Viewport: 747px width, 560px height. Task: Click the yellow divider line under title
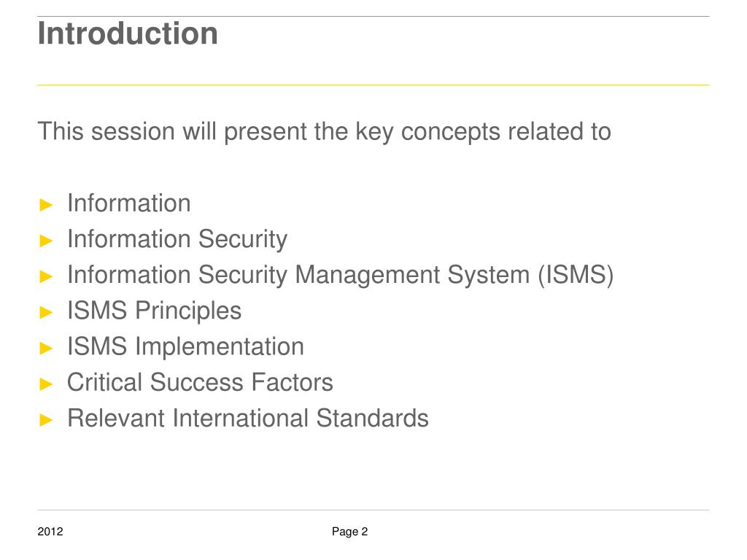(373, 85)
